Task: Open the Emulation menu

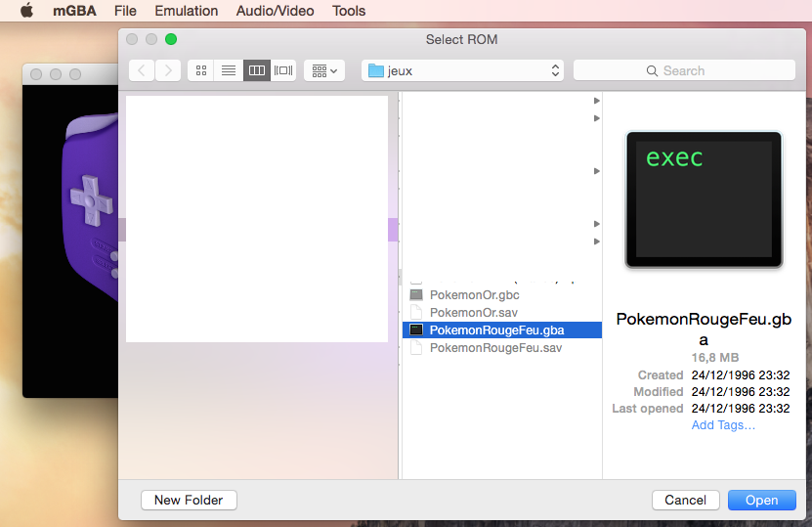Action: pos(187,11)
